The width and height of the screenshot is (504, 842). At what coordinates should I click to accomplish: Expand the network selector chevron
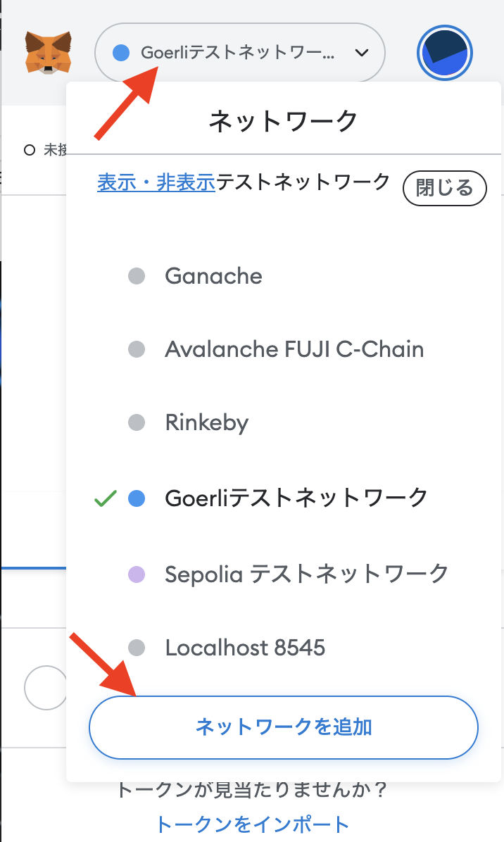(x=362, y=53)
